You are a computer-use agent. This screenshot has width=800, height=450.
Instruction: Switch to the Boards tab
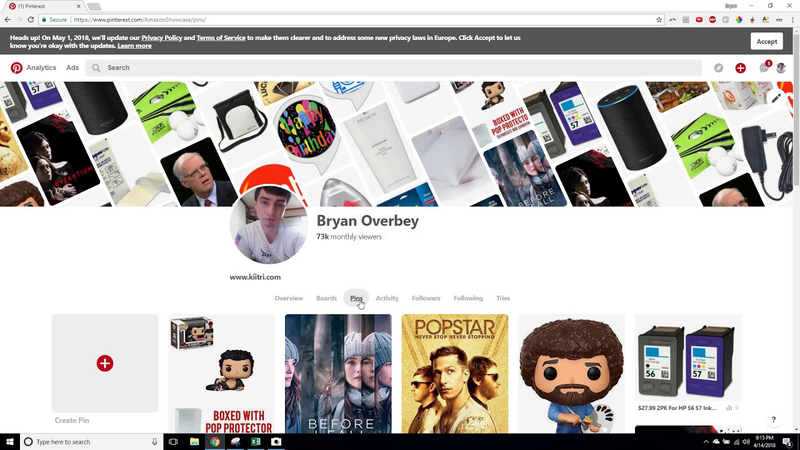coord(326,298)
